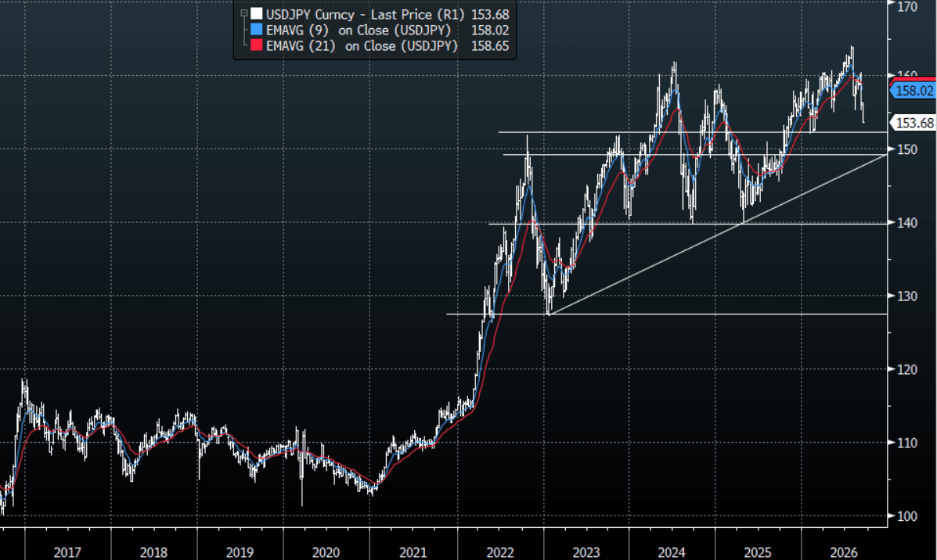
Task: Click the 150 price axis label
Action: pyautogui.click(x=907, y=149)
